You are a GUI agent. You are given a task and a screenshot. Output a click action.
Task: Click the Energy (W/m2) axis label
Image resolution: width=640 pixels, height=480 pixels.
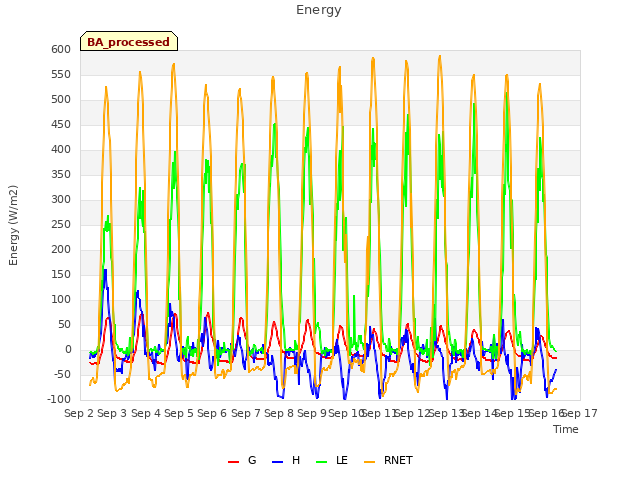coord(13,225)
